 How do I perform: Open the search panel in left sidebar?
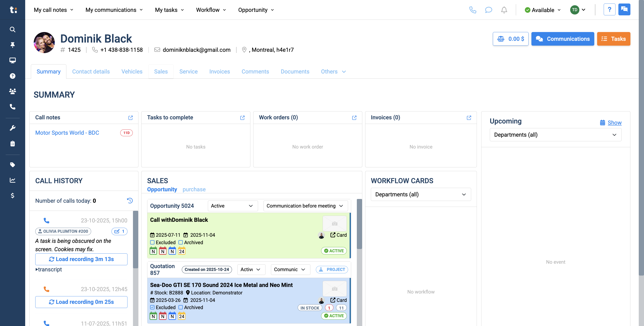(12, 29)
